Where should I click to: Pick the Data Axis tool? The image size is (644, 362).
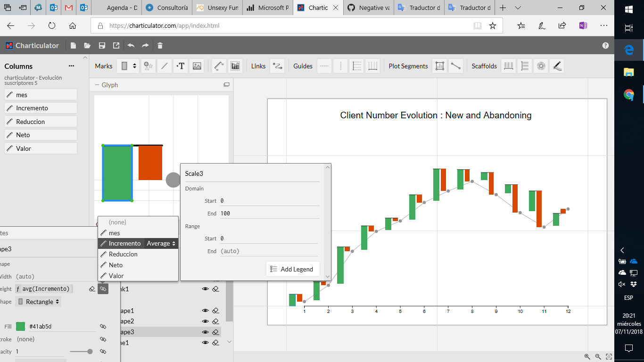(x=218, y=66)
